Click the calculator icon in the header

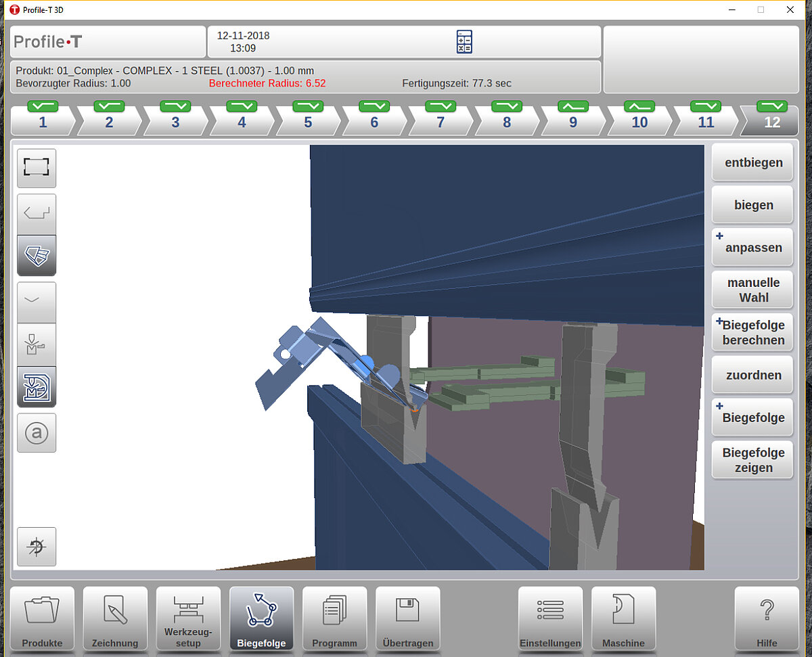[x=464, y=42]
